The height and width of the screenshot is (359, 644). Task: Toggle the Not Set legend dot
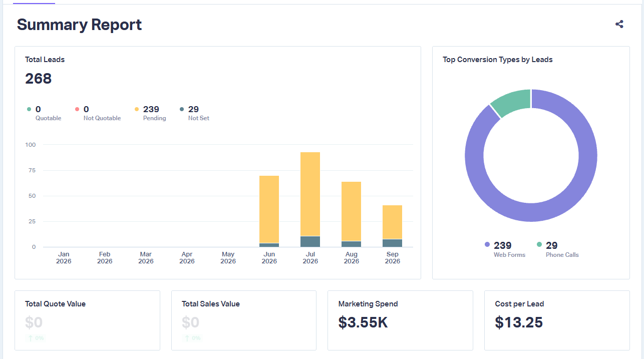pos(182,109)
